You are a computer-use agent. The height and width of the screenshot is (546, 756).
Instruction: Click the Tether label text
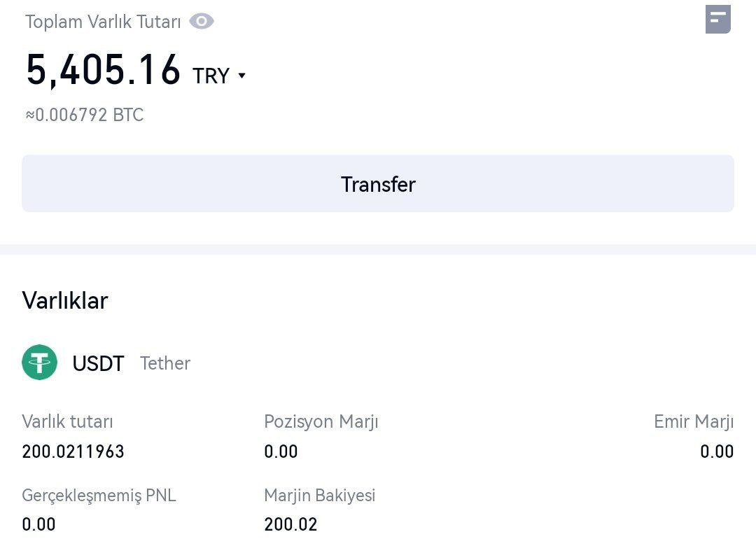pyautogui.click(x=165, y=363)
